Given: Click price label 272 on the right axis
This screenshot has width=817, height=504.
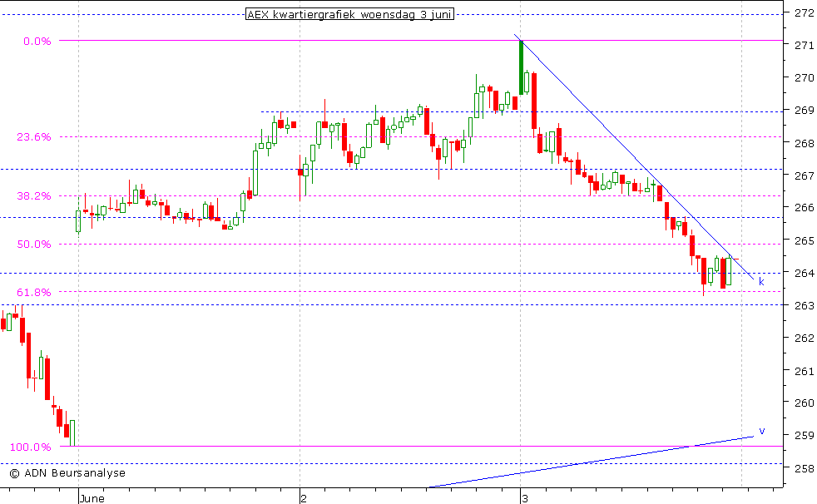Looking at the screenshot, I should click(805, 13).
